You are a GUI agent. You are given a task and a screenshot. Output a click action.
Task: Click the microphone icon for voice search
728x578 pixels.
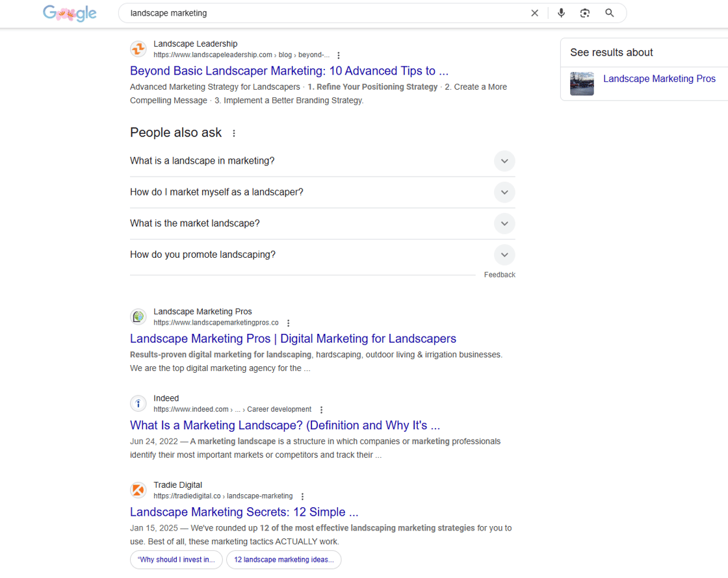[561, 12]
